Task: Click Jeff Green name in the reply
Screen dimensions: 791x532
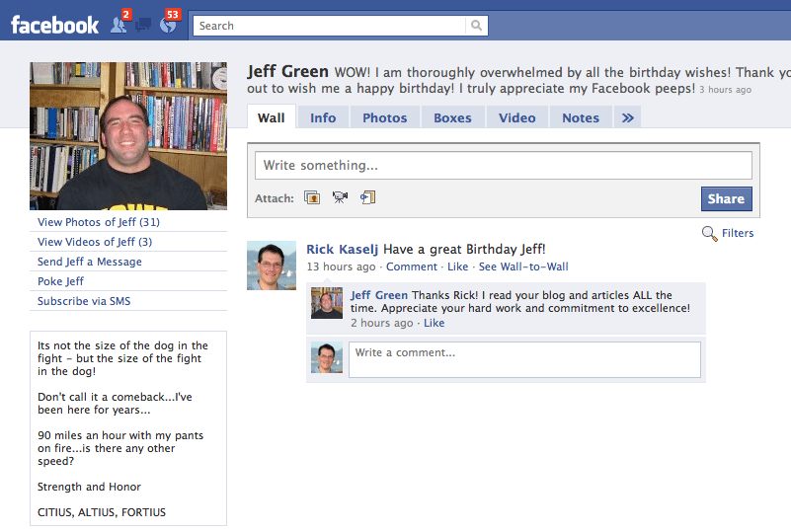Action: 379,295
